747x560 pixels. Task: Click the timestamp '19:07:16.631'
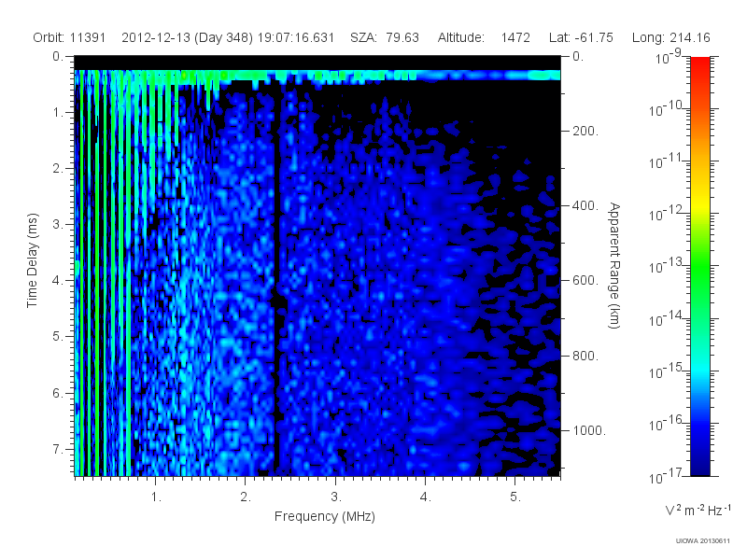coord(296,37)
